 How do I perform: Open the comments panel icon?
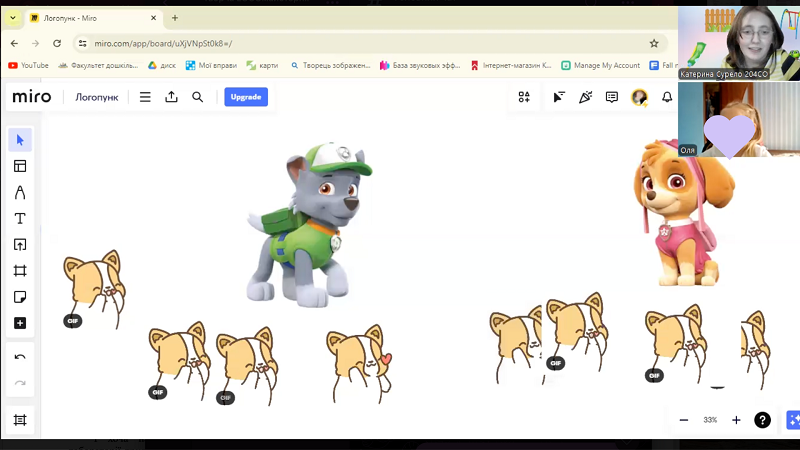click(x=612, y=97)
